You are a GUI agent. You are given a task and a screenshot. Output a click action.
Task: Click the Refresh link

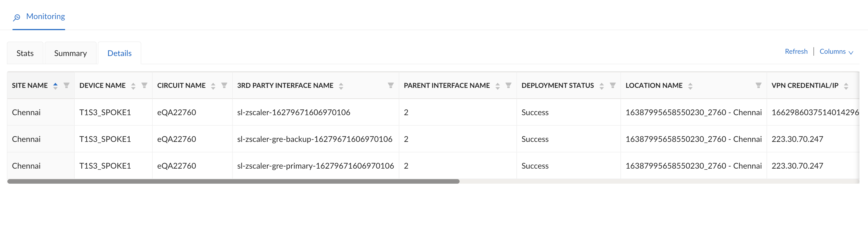pyautogui.click(x=796, y=51)
